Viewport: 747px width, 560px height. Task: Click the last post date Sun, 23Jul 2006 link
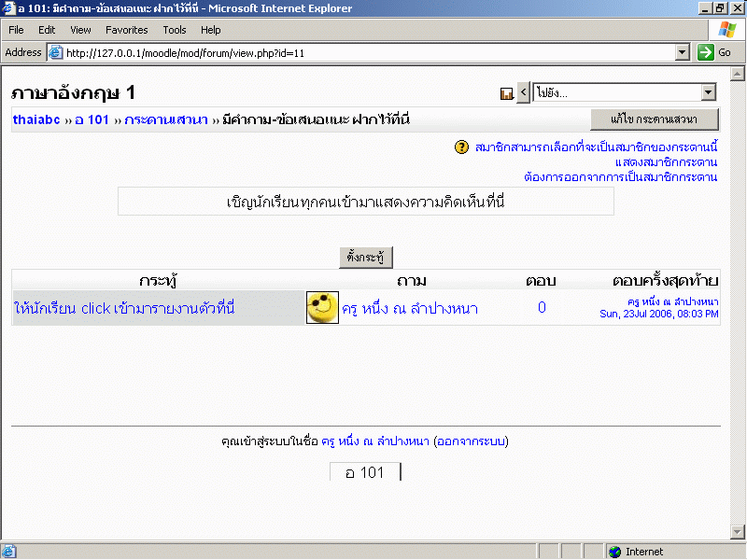[659, 314]
